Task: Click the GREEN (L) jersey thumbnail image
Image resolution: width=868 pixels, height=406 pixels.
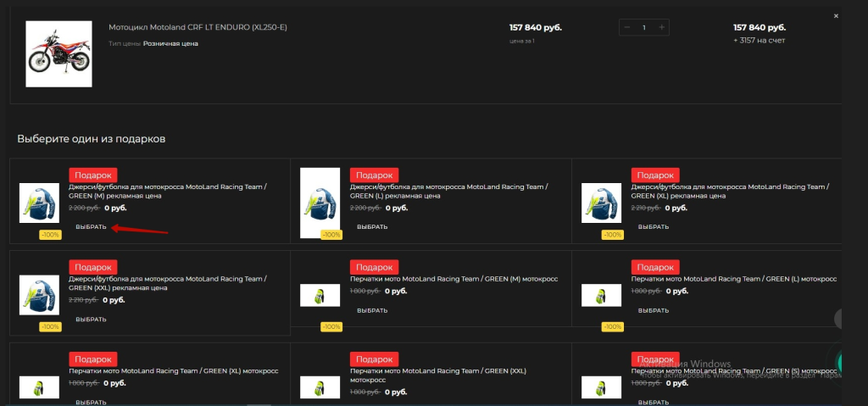Action: click(x=320, y=203)
